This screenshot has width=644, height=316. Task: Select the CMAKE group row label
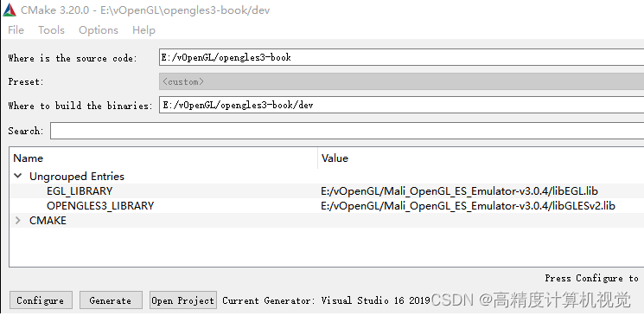pyautogui.click(x=48, y=221)
